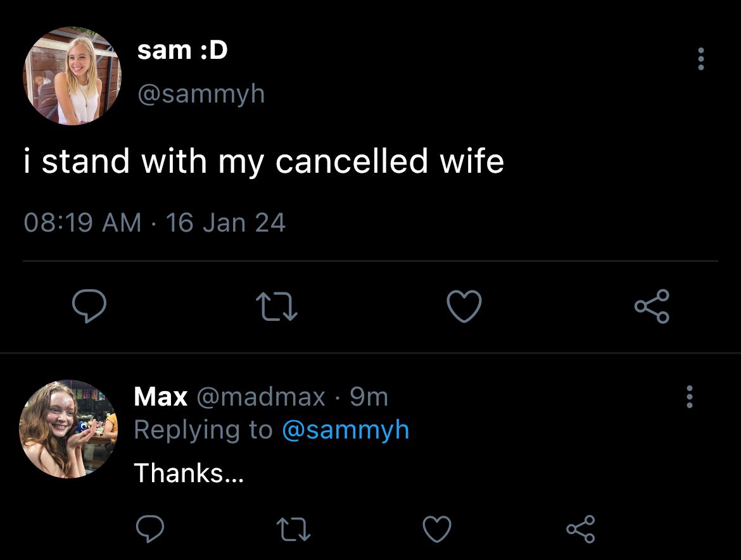Select the @madmax handle
This screenshot has height=560, width=741.
pyautogui.click(x=261, y=397)
